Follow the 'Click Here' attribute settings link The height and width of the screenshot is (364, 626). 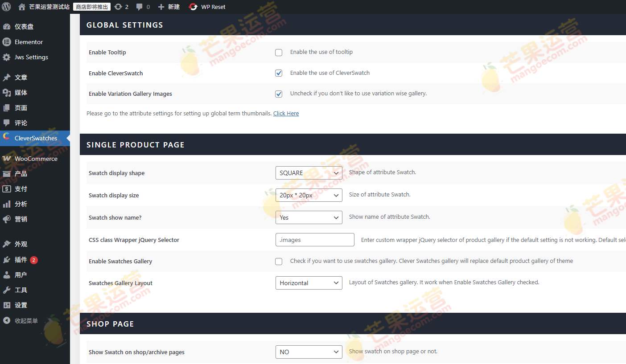coord(286,114)
